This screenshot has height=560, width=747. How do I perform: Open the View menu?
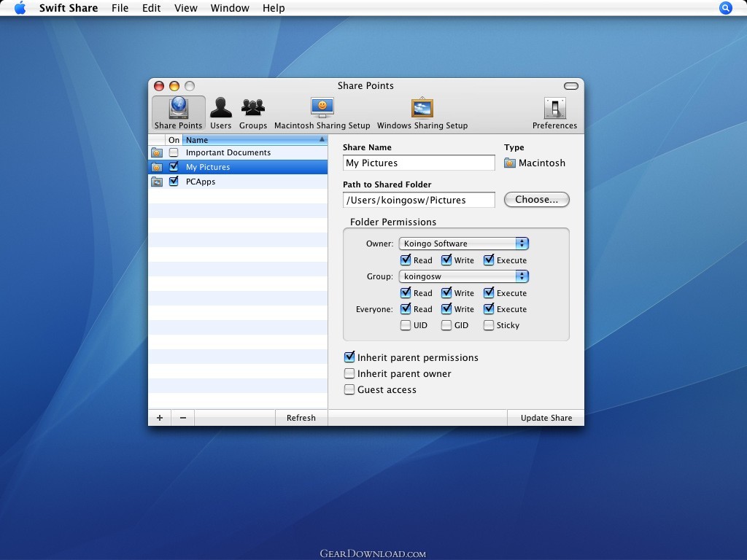coord(186,8)
